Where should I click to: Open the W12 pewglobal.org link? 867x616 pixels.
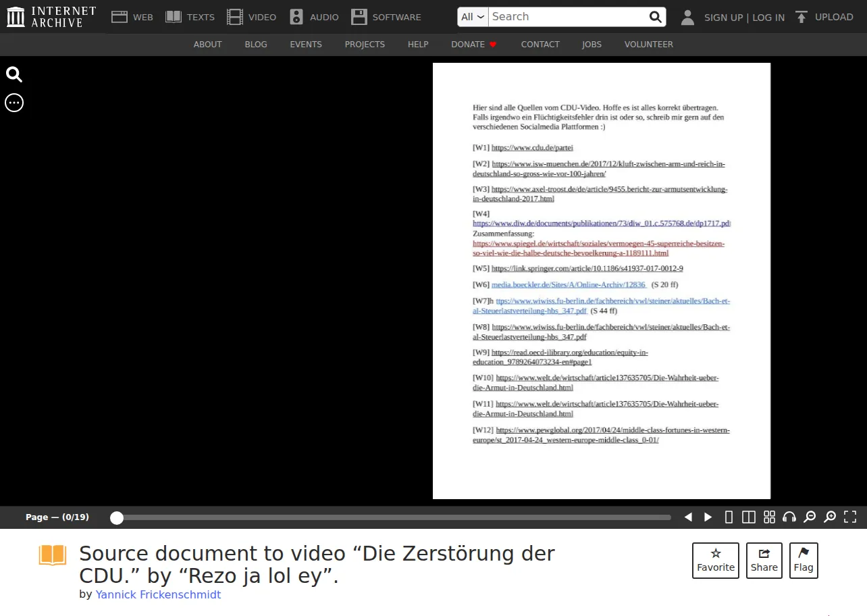(x=601, y=435)
